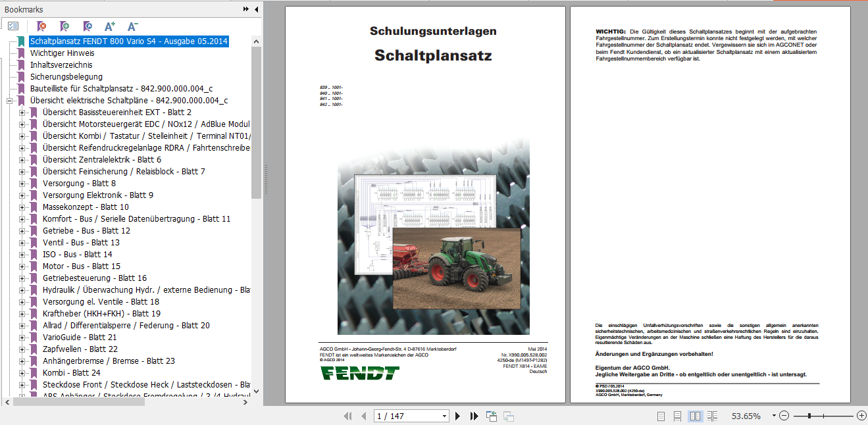The height and width of the screenshot is (425, 868).
Task: Open Anhängerbremse / Bremse - Blatt 23 bookmark
Action: (109, 361)
